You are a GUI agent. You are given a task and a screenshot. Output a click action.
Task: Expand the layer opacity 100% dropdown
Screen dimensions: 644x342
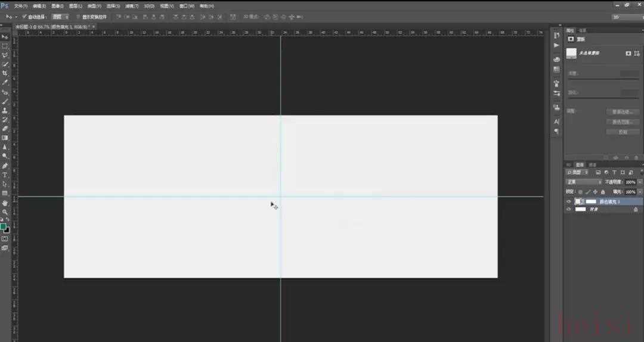click(640, 182)
